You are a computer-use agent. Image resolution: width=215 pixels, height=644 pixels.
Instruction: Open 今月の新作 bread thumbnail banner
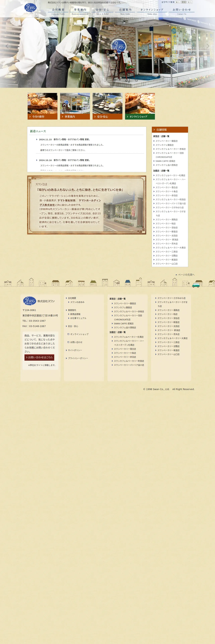click(x=43, y=106)
